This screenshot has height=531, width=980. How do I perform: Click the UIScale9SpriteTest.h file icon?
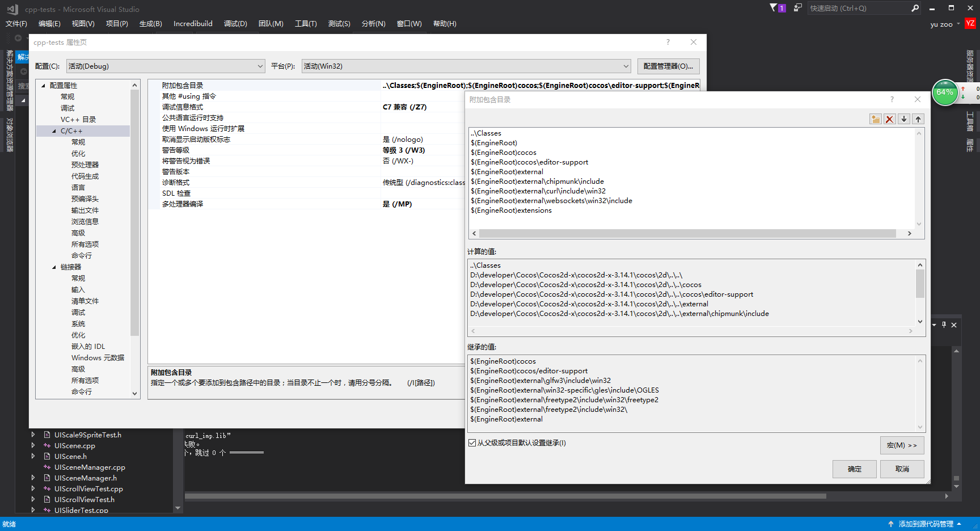48,435
